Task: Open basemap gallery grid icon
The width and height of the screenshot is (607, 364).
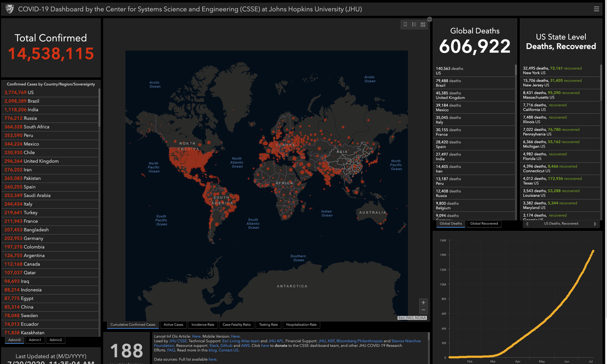Action: 423,24
